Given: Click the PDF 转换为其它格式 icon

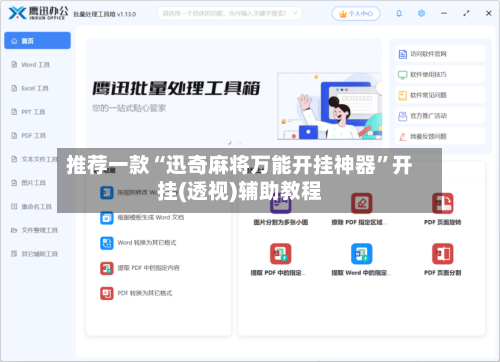Looking at the screenshot, I should pos(107,294).
